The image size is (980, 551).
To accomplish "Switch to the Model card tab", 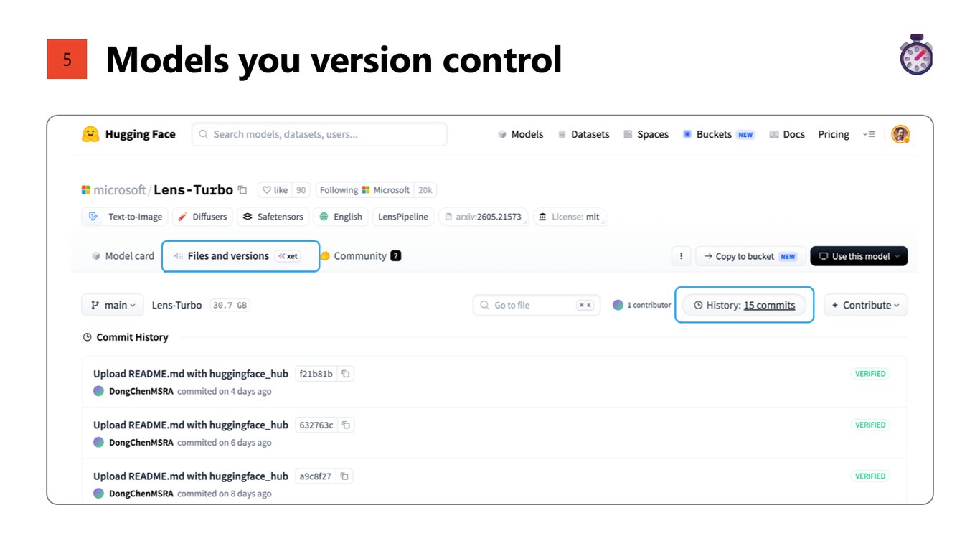I will pyautogui.click(x=123, y=256).
